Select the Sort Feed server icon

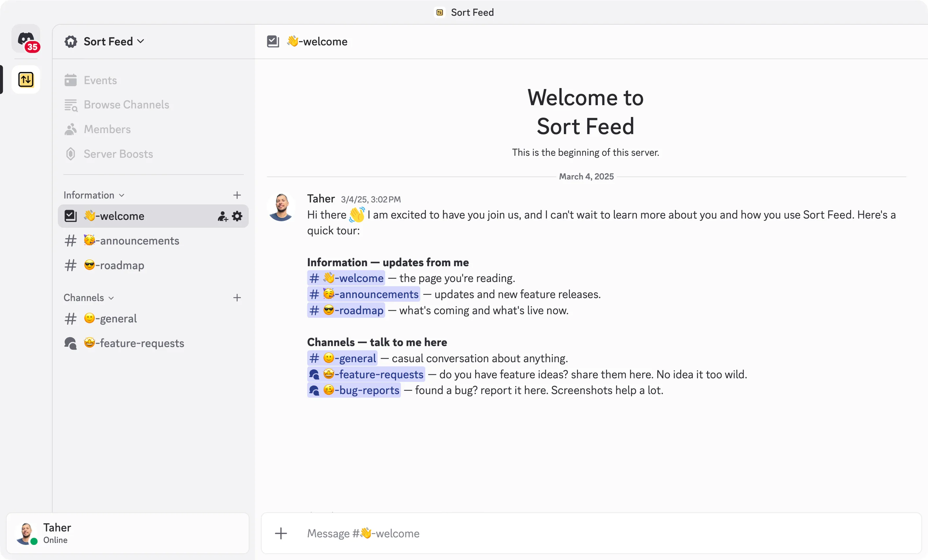[26, 80]
